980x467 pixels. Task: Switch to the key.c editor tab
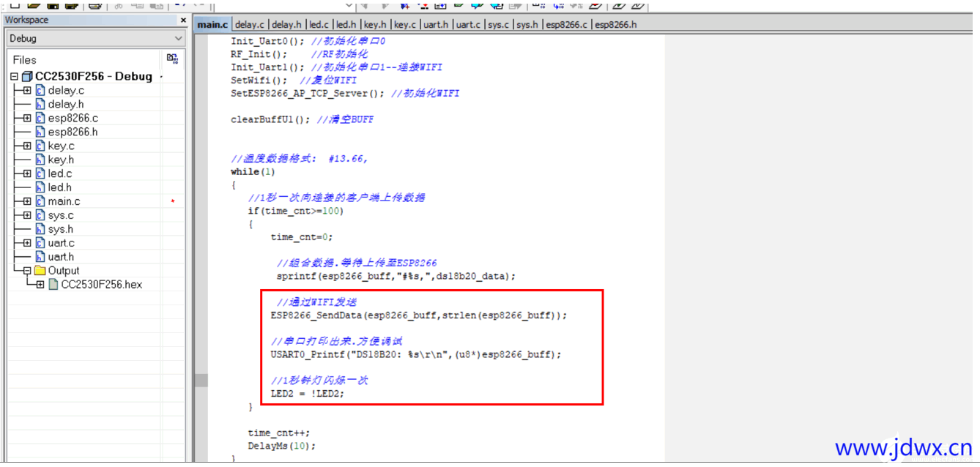[x=406, y=25]
